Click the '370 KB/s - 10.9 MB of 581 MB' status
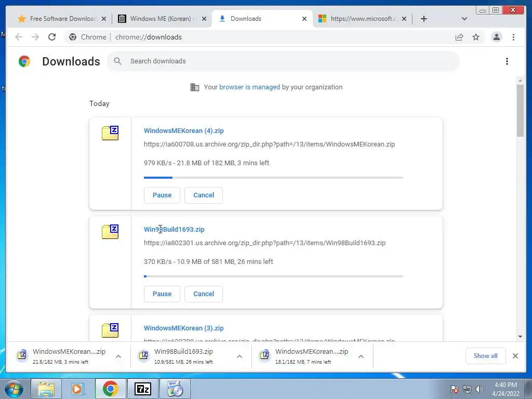Screen dimensions: 532x399 coord(208,262)
